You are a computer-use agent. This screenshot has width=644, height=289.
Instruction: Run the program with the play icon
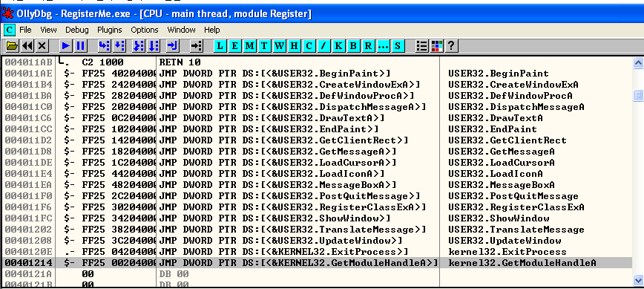tap(65, 45)
